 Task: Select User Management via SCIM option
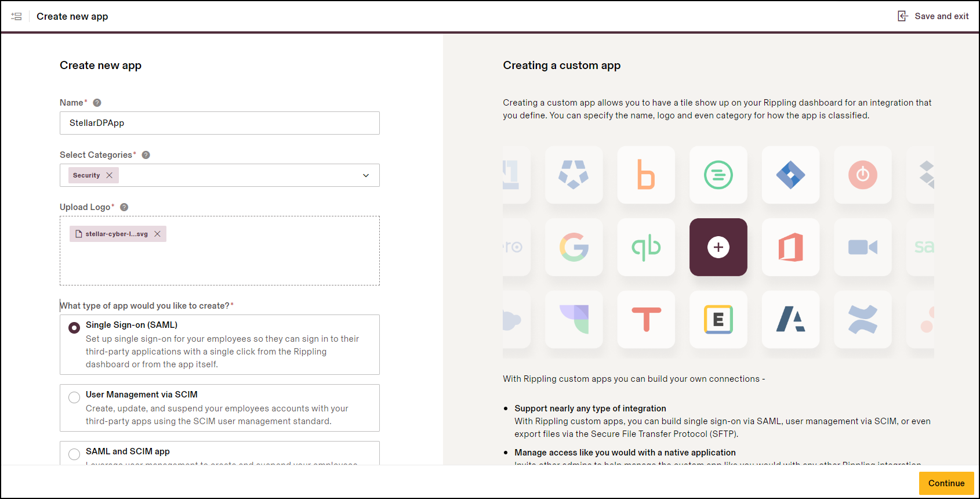click(74, 397)
